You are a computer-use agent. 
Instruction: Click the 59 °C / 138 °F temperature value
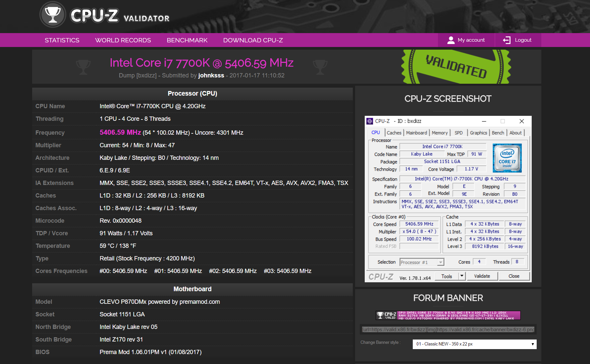pyautogui.click(x=118, y=246)
